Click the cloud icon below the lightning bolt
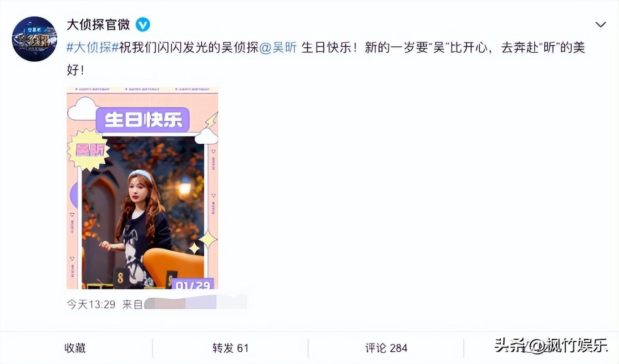Viewport: 619px width, 364px height. tap(206, 136)
